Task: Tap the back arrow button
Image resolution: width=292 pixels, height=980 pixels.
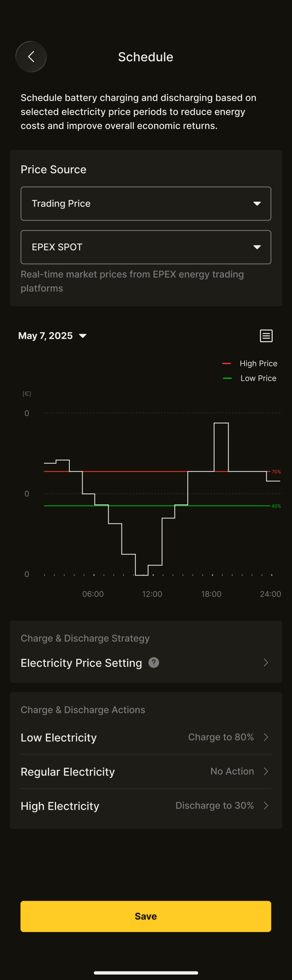Action: 31,57
